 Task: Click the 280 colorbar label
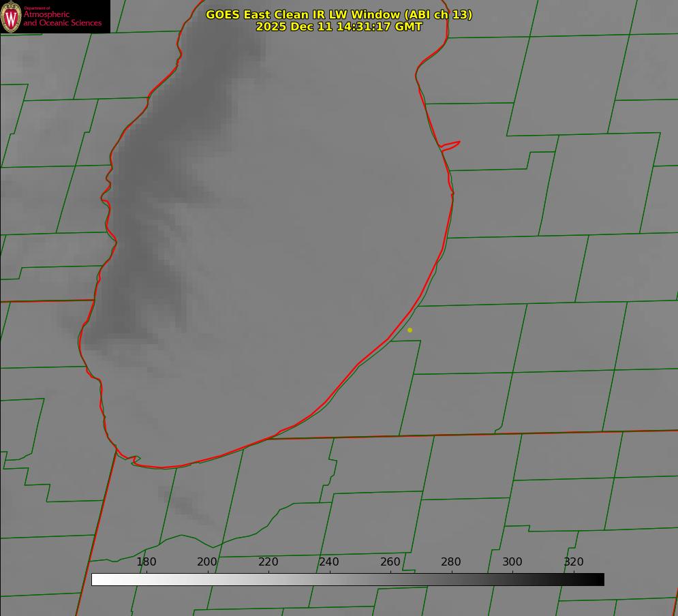(451, 561)
